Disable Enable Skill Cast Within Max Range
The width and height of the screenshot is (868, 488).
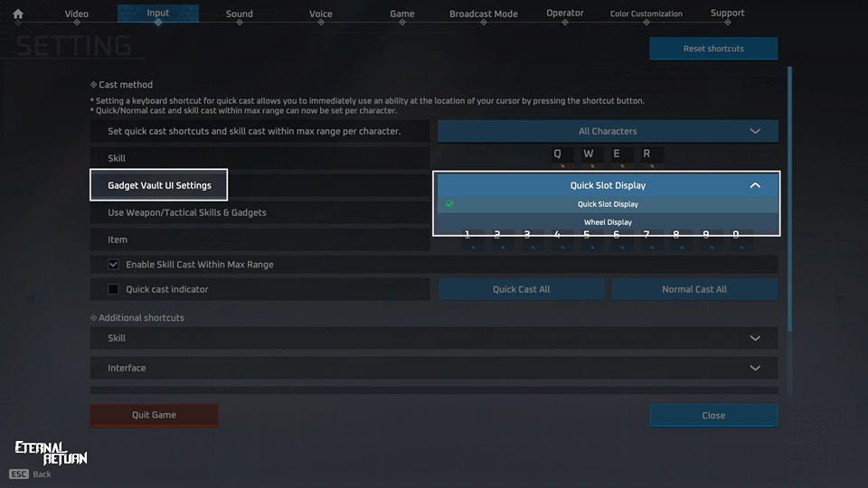(x=114, y=265)
